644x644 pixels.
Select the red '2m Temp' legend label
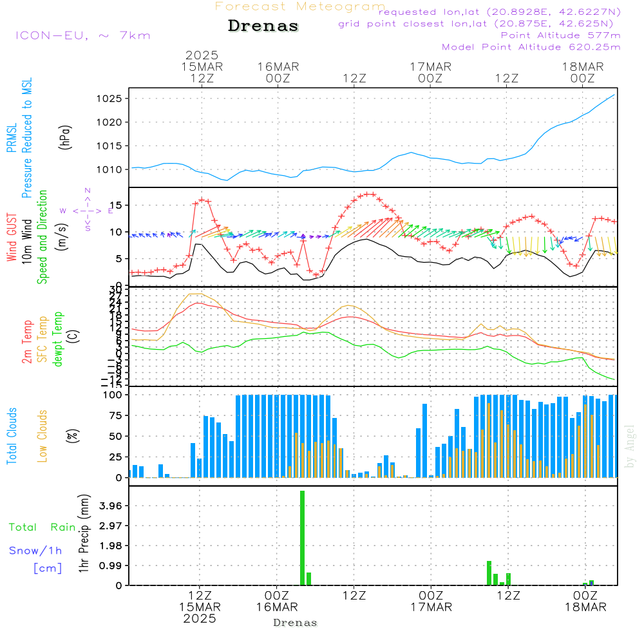coord(26,342)
